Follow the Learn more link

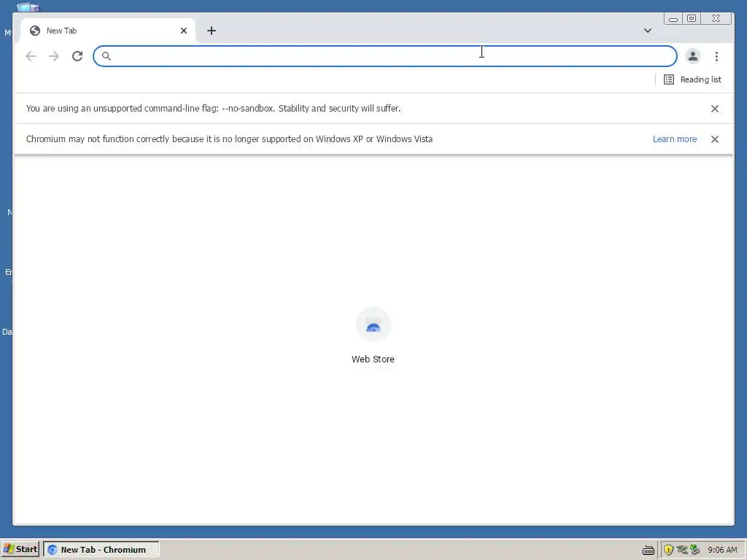tap(675, 139)
